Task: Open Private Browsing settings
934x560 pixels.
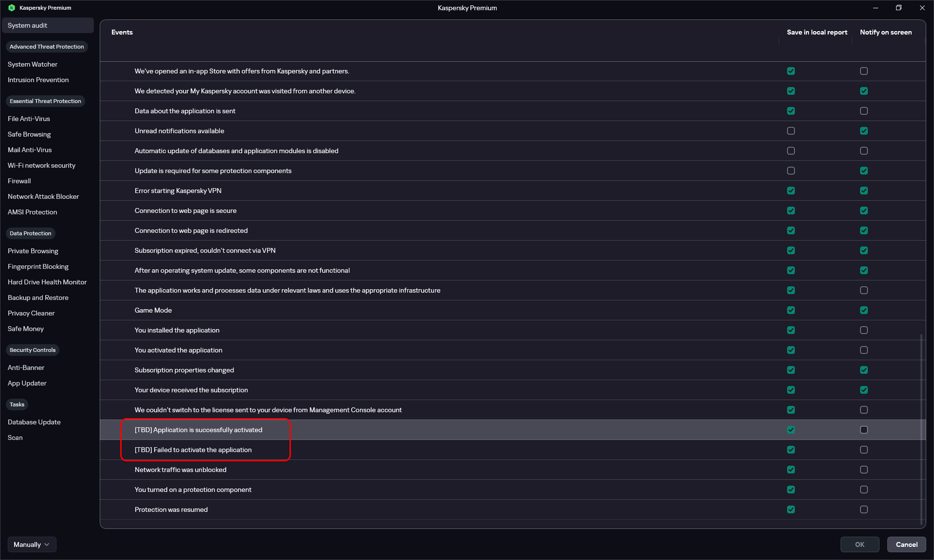Action: click(33, 251)
